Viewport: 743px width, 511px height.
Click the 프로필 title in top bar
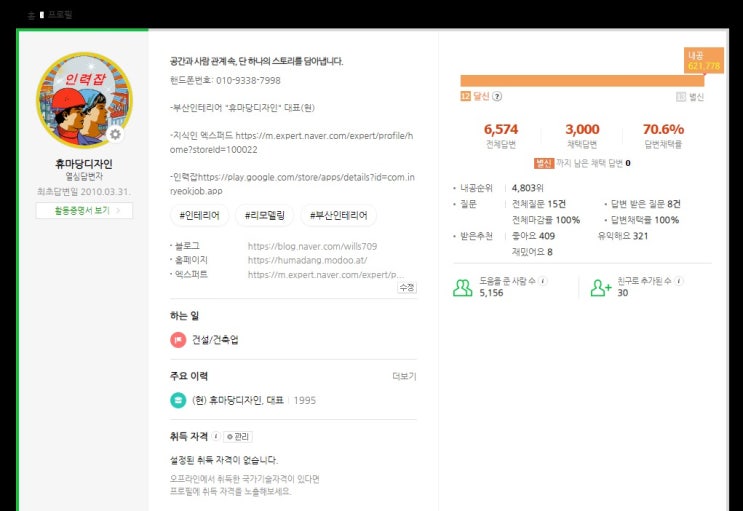60,15
